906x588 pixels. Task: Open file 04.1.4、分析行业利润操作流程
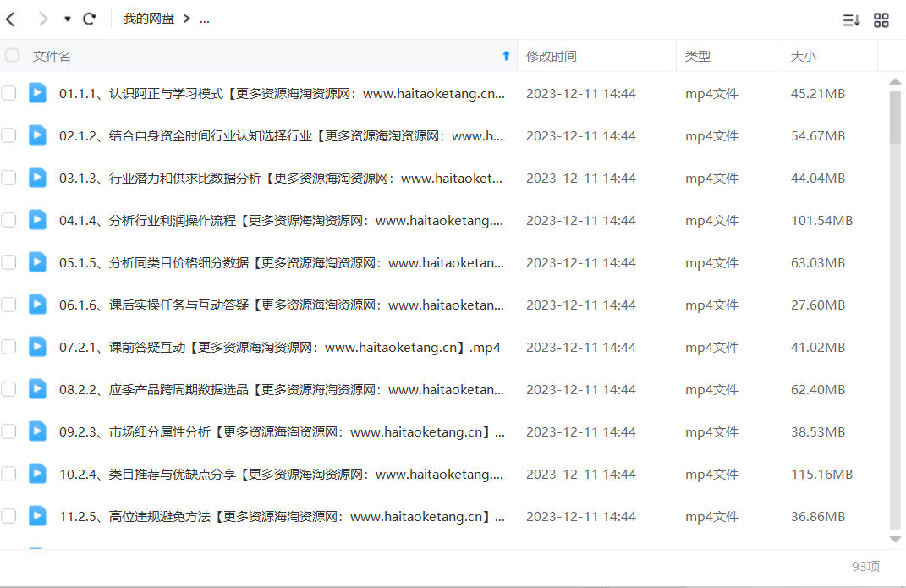(x=281, y=221)
